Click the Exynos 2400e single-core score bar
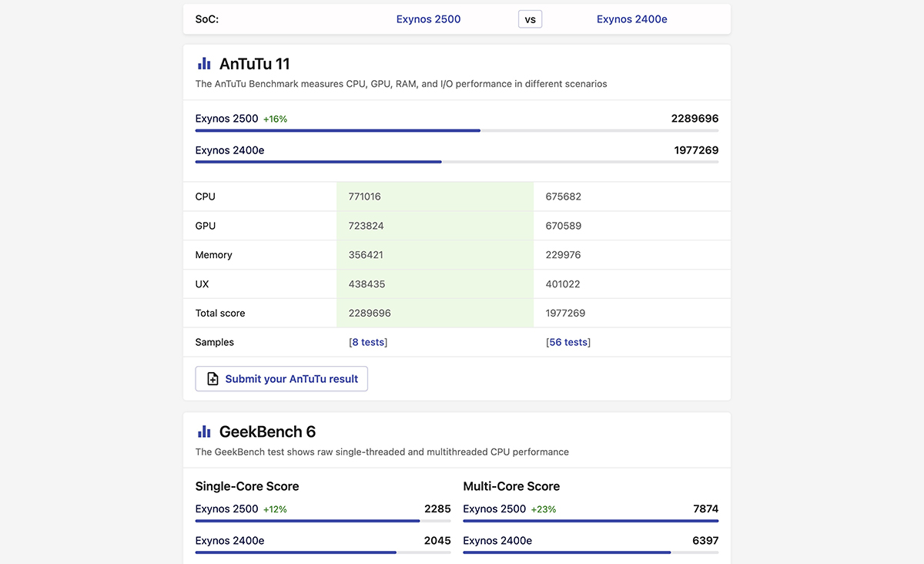 [x=323, y=552]
